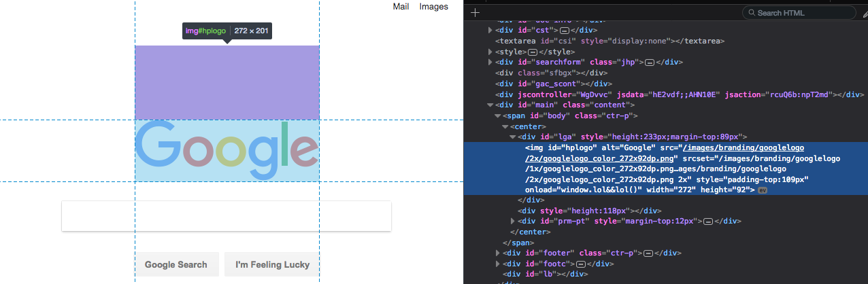The height and width of the screenshot is (284, 868).
Task: Expand the searchform div node
Action: click(490, 63)
